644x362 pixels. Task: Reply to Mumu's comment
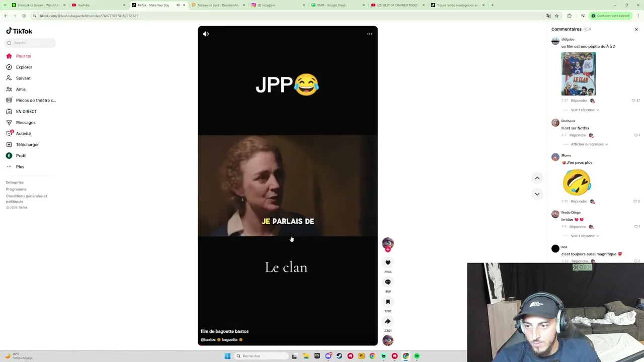click(x=578, y=201)
